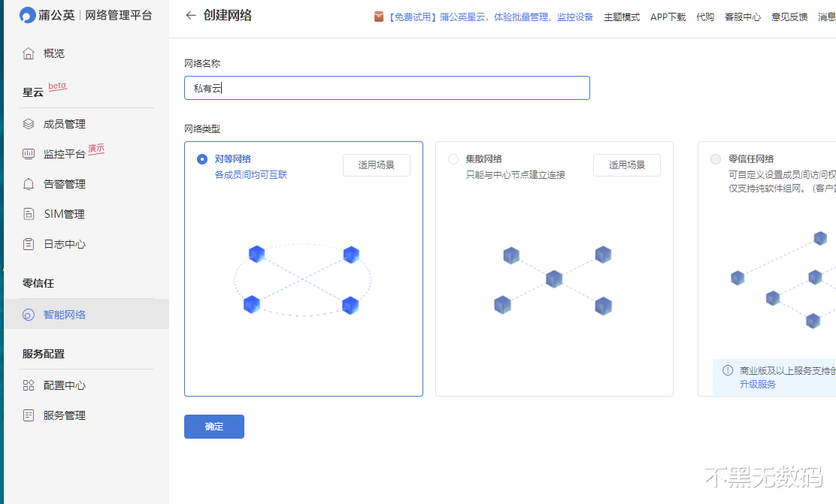Open the 概览 overview page via its home icon
Image resolution: width=836 pixels, height=504 pixels.
click(29, 53)
